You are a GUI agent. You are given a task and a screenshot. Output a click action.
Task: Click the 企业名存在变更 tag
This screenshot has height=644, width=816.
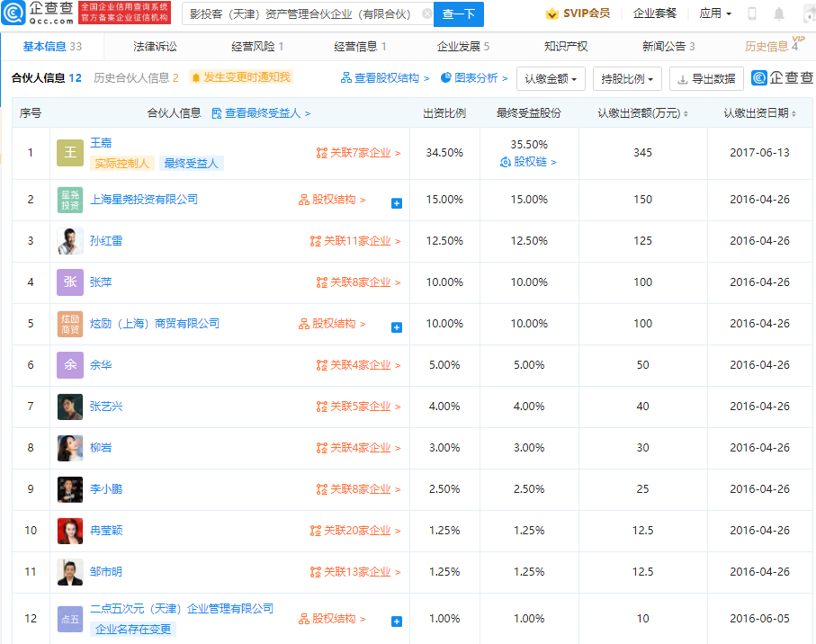(x=133, y=630)
